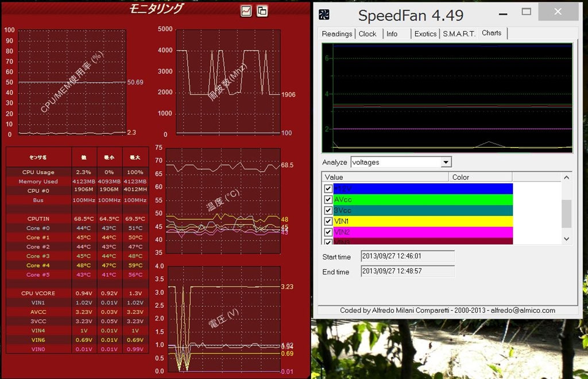Maximize the SpeedFan window
This screenshot has height=379, width=588.
point(527,12)
